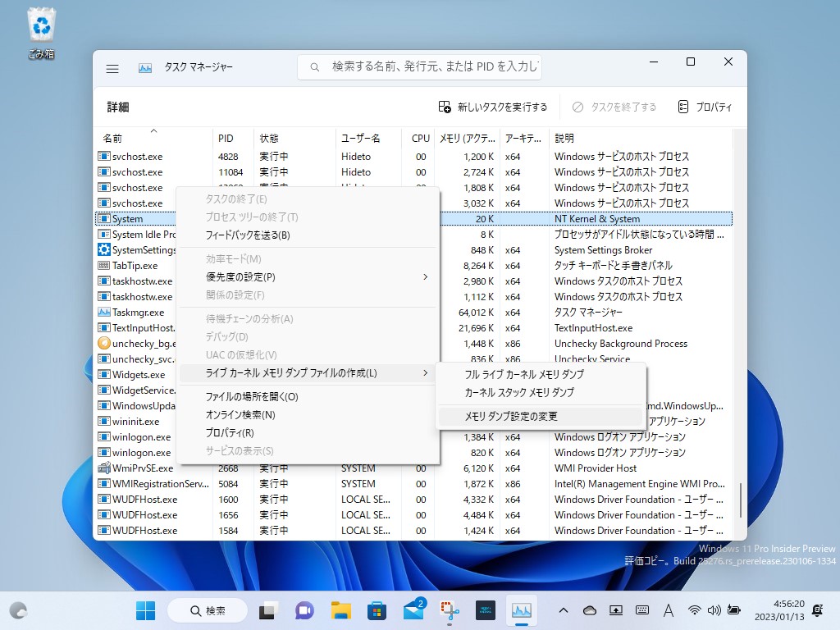The width and height of the screenshot is (840, 630).
Task: Click the WmiPrvSE.exe process icon
Action: pos(104,468)
